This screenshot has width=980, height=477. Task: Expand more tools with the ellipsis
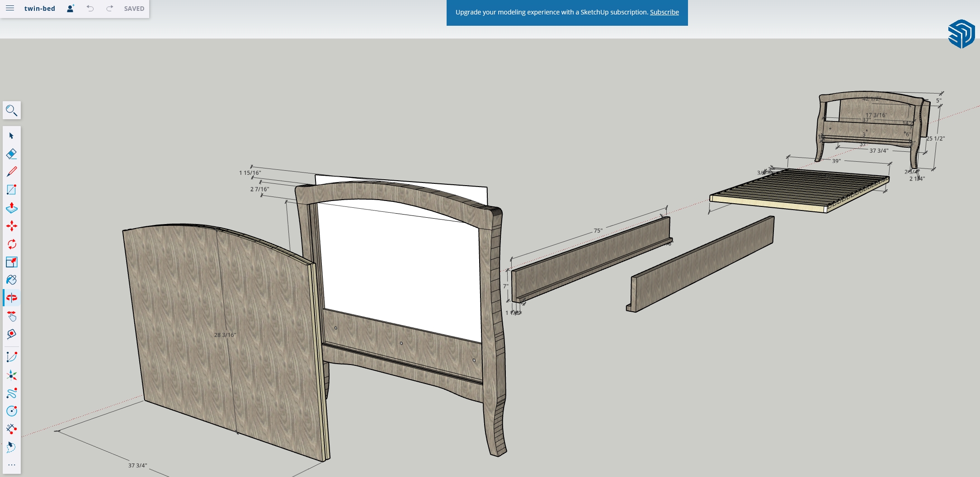[12, 465]
